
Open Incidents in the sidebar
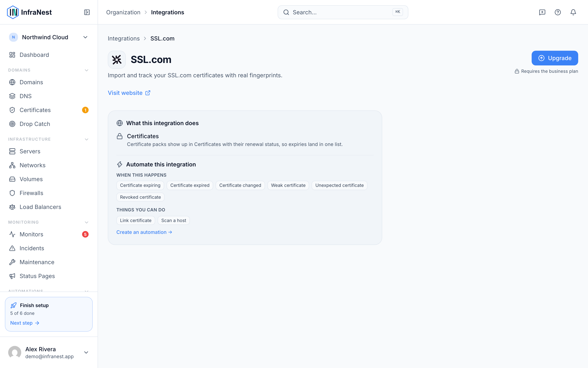tap(49, 248)
